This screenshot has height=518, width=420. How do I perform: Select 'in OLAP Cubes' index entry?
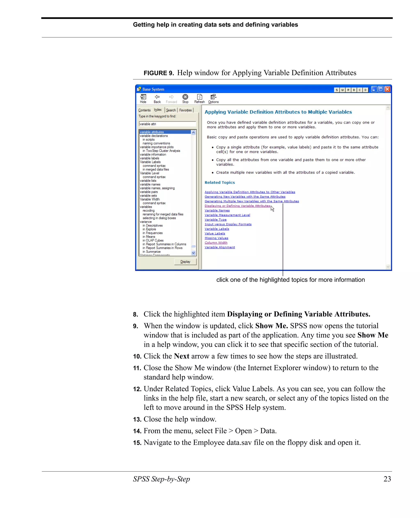(x=153, y=240)
